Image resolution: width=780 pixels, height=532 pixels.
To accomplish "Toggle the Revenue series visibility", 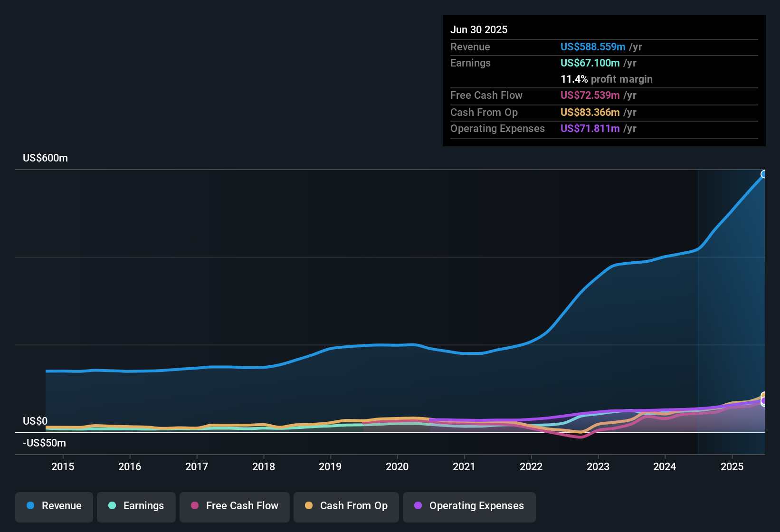I will [x=54, y=506].
